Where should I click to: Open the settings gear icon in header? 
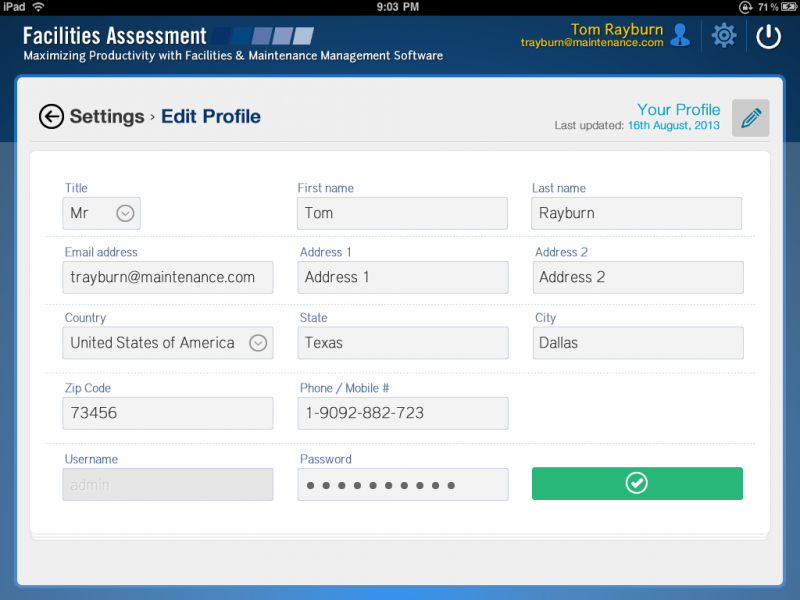[x=723, y=36]
